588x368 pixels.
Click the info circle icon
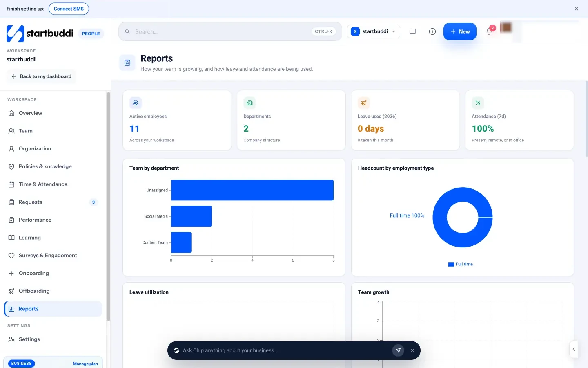pos(432,31)
